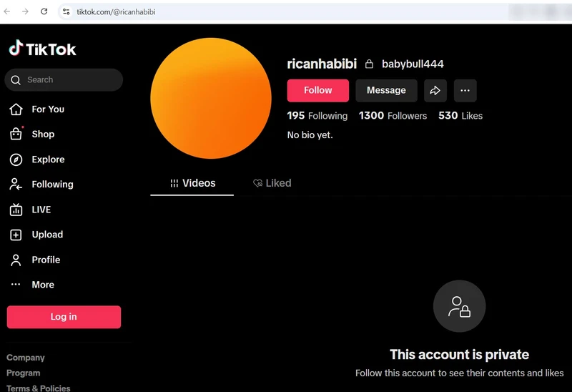Click the More label in the sidebar
This screenshot has width=572, height=392.
43,285
